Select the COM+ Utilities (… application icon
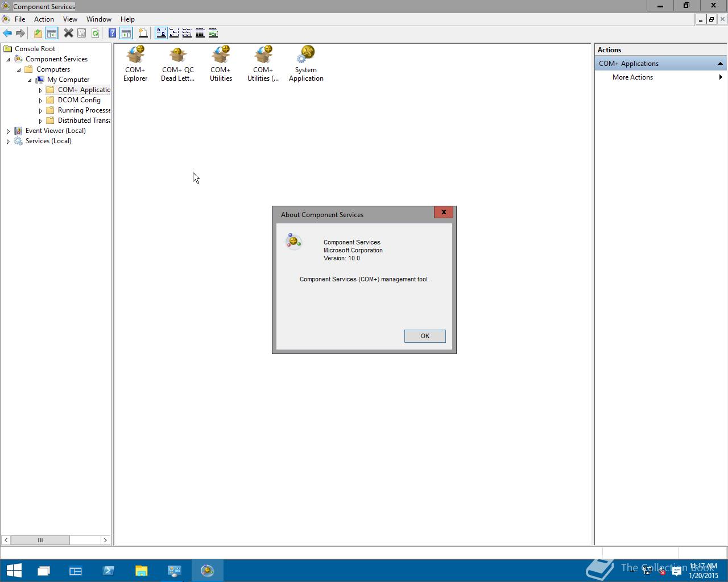This screenshot has width=728, height=582. coord(263,64)
